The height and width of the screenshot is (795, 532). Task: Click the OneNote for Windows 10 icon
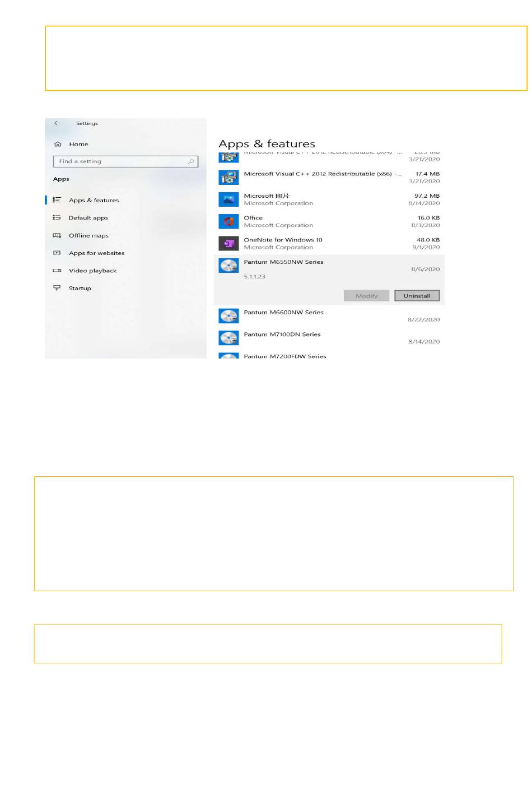coord(228,243)
